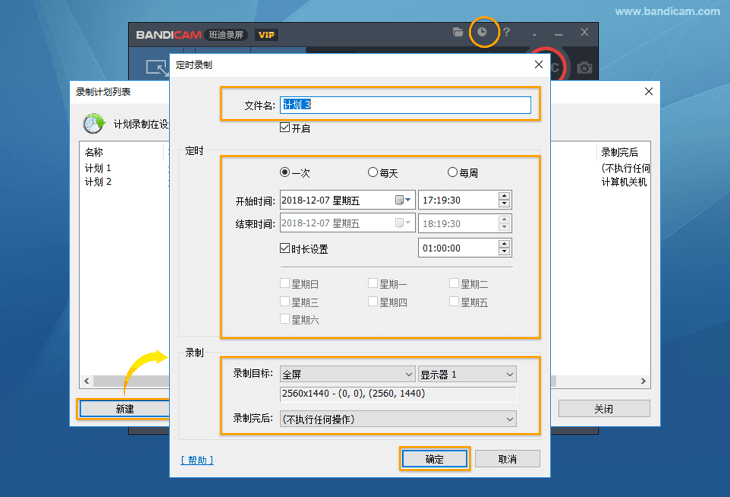Check the 星期六 checkbox

point(285,319)
